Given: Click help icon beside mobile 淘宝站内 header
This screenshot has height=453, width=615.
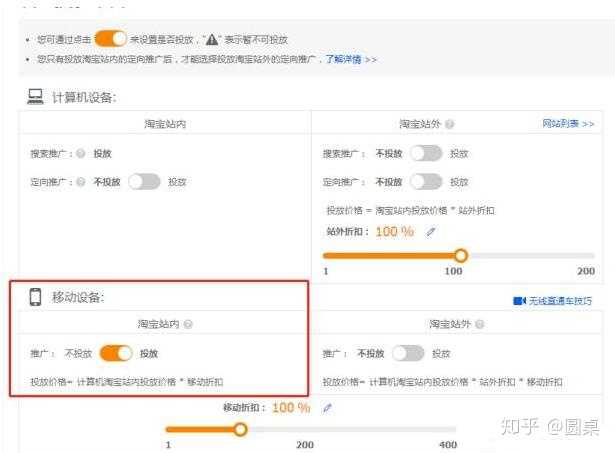Looking at the screenshot, I should 188,324.
